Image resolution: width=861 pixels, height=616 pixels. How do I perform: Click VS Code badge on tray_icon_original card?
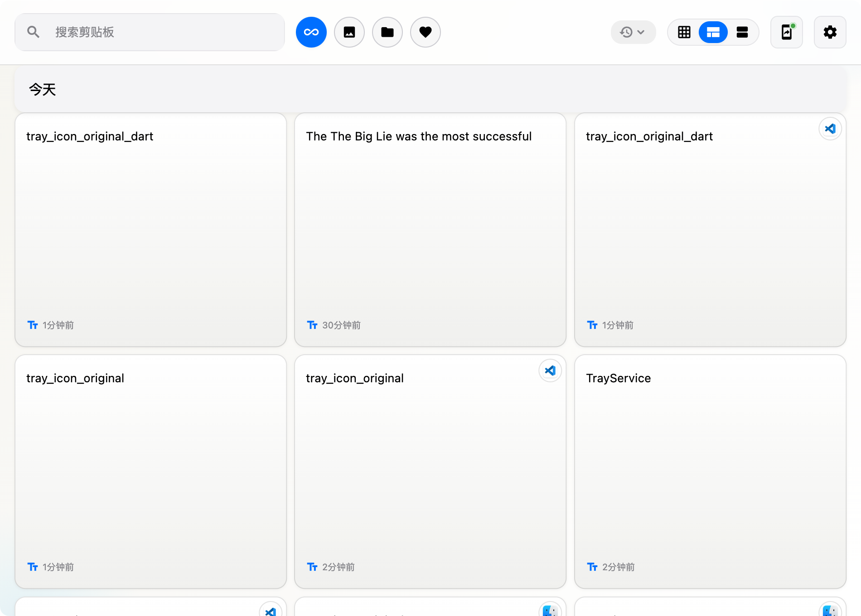click(x=550, y=371)
